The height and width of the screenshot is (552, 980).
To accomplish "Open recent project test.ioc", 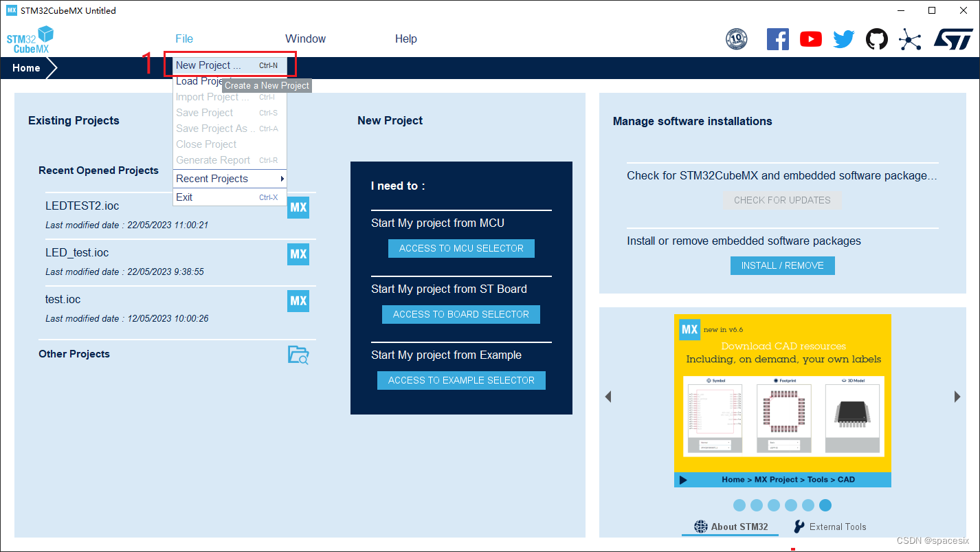I will (x=63, y=299).
